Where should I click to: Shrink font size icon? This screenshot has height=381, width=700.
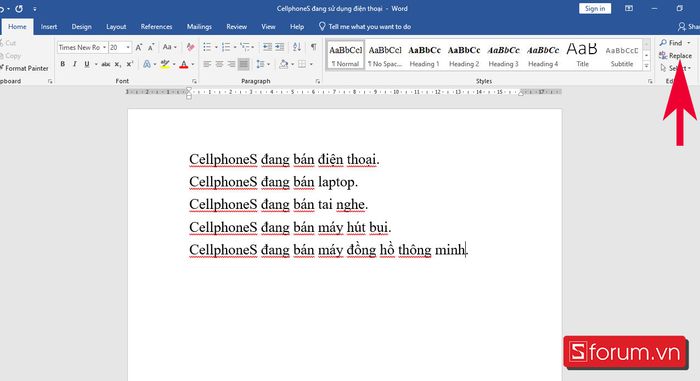pos(151,47)
